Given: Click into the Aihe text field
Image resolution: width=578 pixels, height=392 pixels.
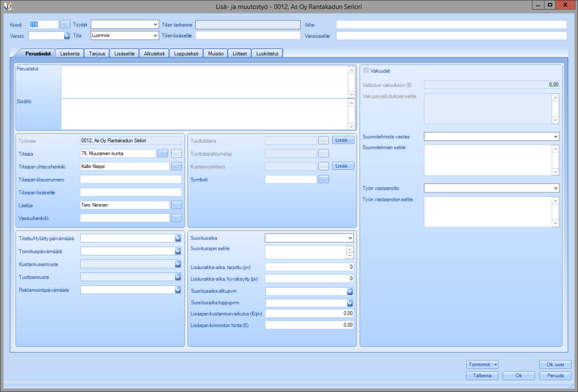Looking at the screenshot, I should pos(451,25).
